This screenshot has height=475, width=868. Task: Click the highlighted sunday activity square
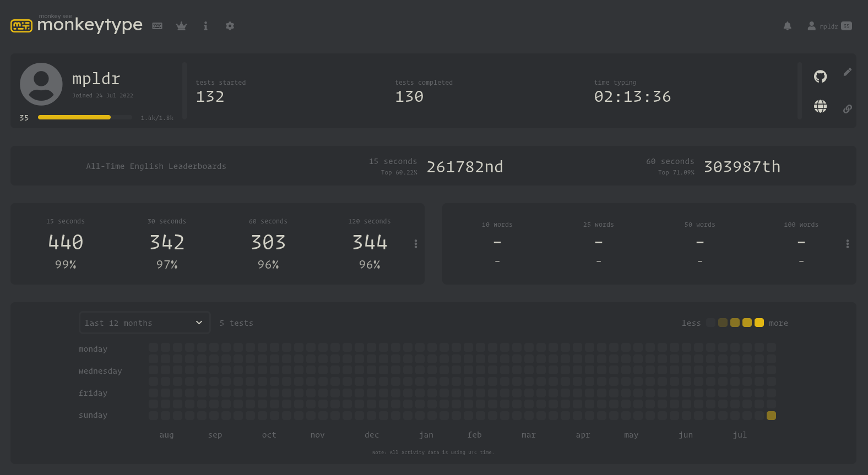pyautogui.click(x=771, y=416)
